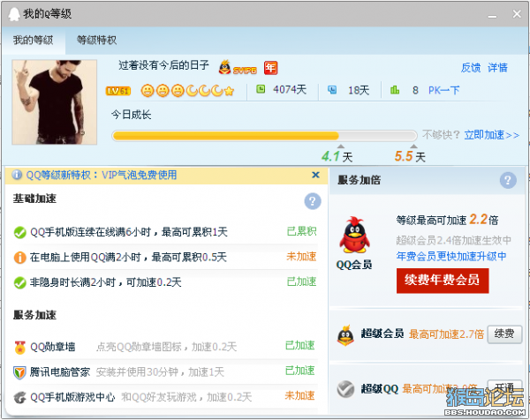Screen dimensions: 530x420
Task: Open the 服务加倍 help question icon
Action: point(508,180)
